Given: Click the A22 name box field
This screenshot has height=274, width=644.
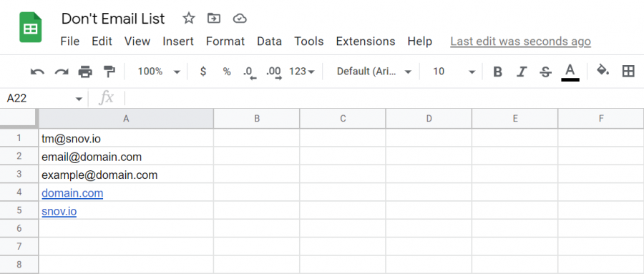Looking at the screenshot, I should pyautogui.click(x=44, y=99).
